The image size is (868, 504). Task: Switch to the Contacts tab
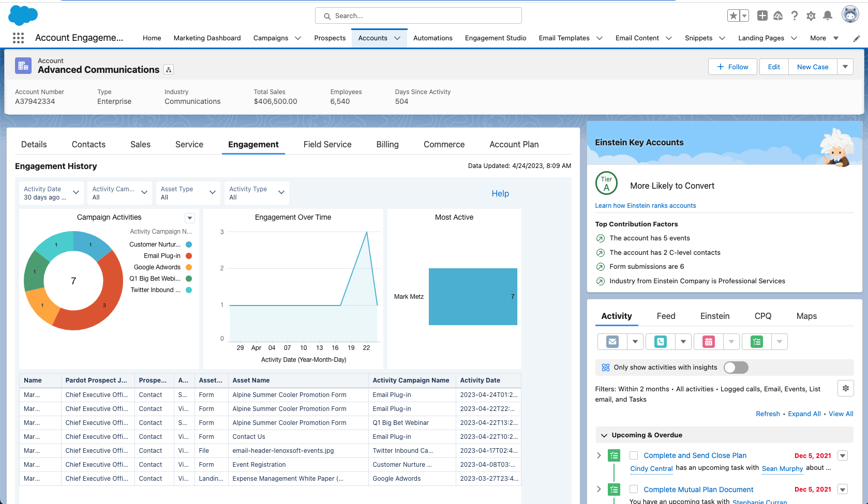click(x=88, y=145)
